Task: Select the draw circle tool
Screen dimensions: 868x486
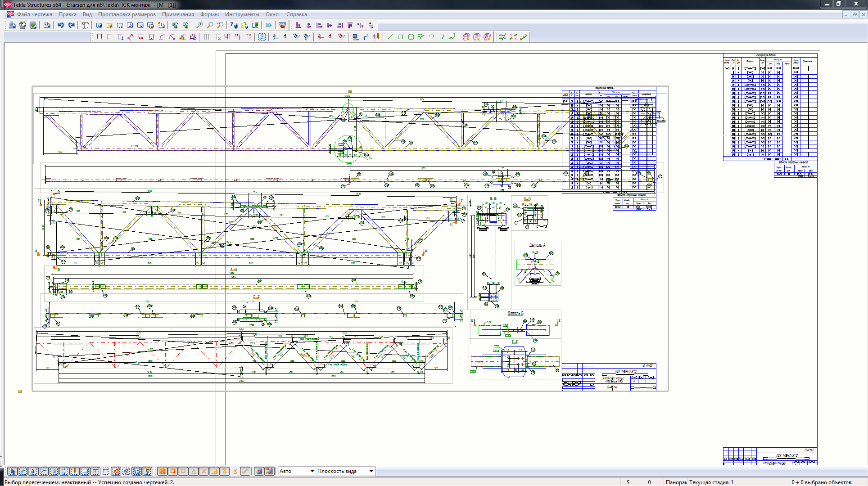Action: [x=411, y=37]
